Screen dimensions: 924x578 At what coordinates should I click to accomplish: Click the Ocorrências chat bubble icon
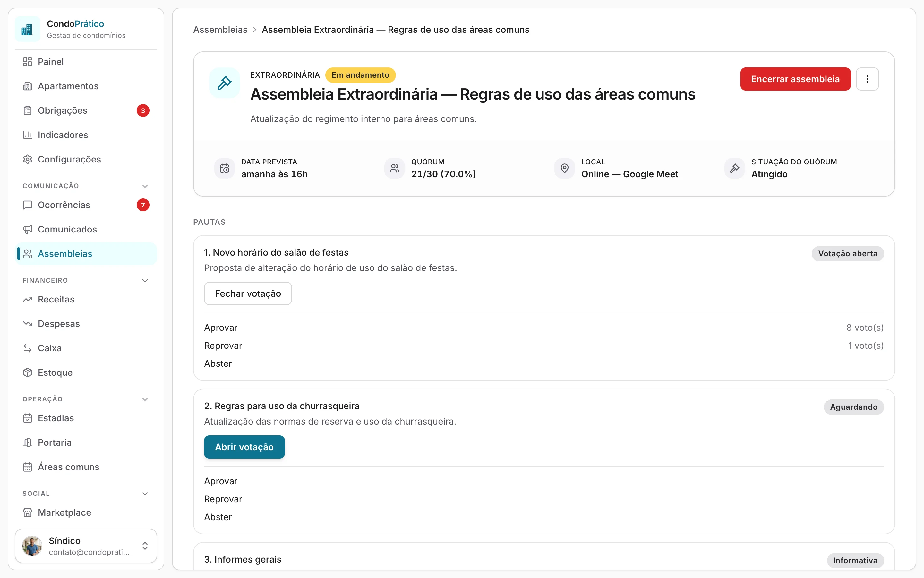click(28, 205)
